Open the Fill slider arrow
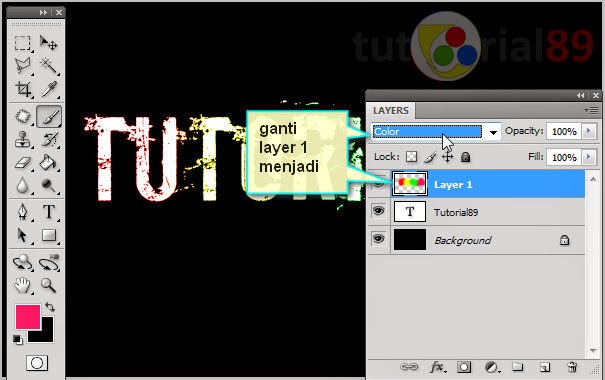Image resolution: width=605 pixels, height=380 pixels. (x=589, y=157)
